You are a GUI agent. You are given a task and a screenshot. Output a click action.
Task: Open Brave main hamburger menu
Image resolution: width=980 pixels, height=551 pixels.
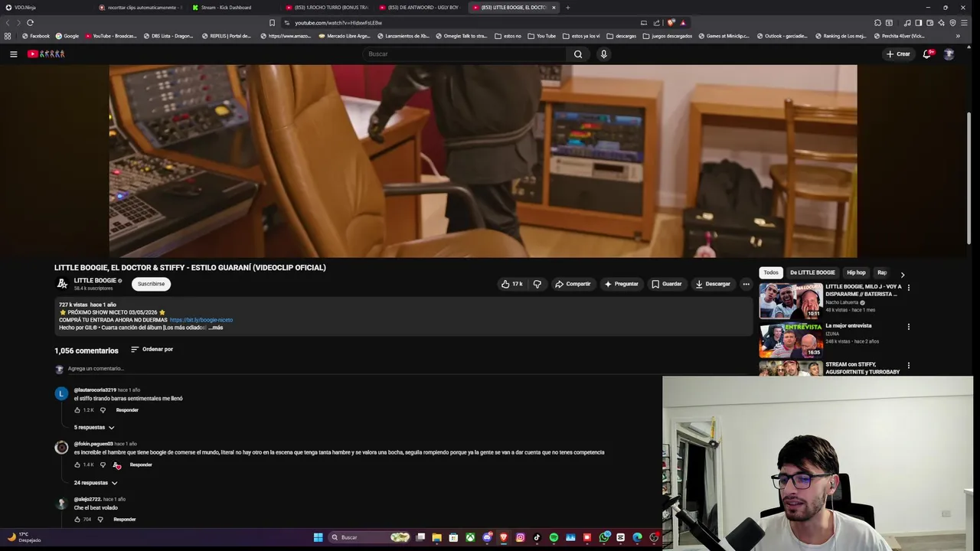click(x=963, y=23)
